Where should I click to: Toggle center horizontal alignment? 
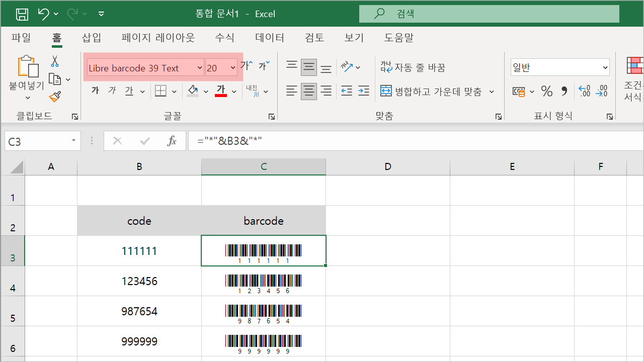click(309, 91)
